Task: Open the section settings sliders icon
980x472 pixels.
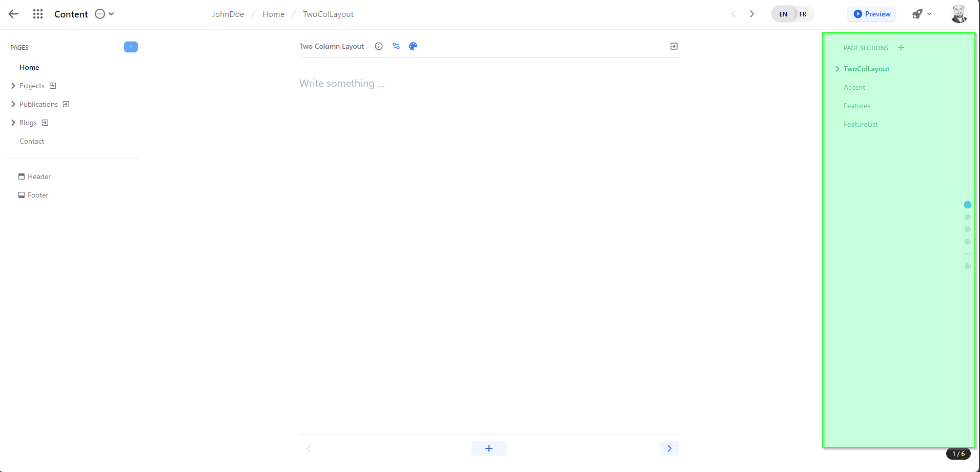Action: (x=396, y=46)
